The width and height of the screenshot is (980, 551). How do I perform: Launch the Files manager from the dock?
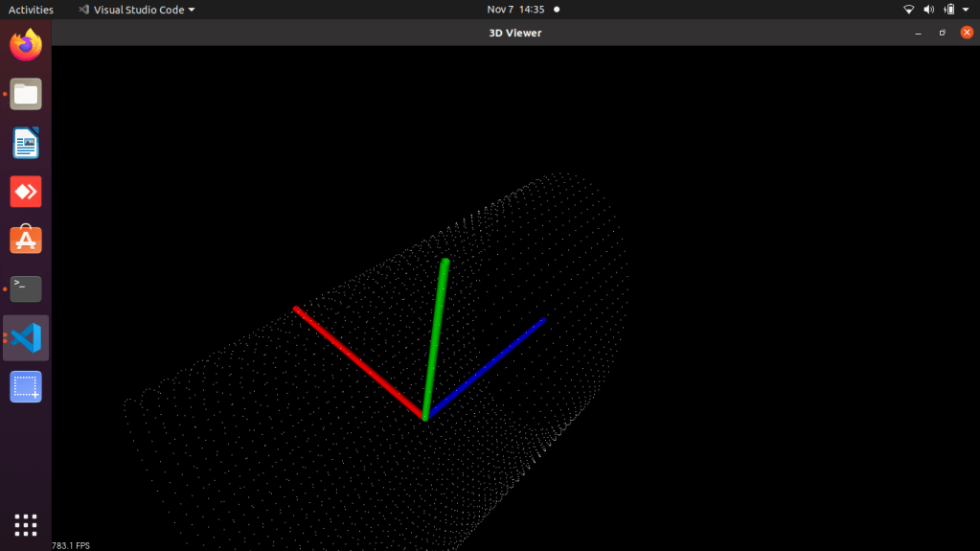(26, 94)
